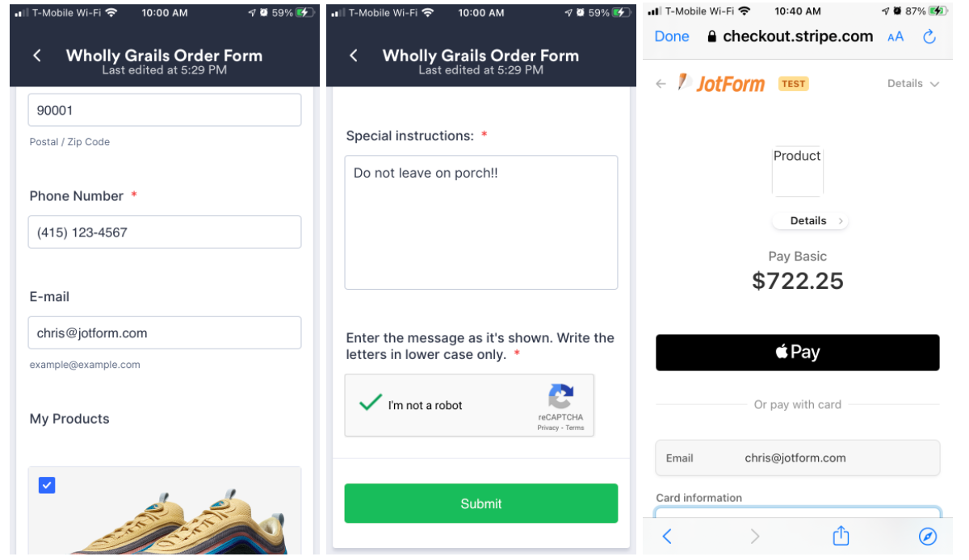Expand the Details dropdown at top right
Viewport: 969px width, 560px height.
point(913,84)
